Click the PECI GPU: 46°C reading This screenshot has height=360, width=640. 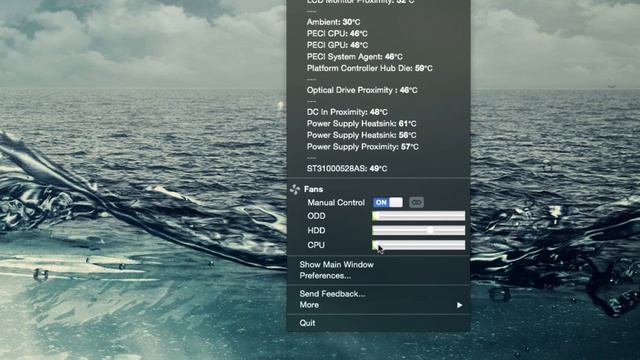click(337, 45)
